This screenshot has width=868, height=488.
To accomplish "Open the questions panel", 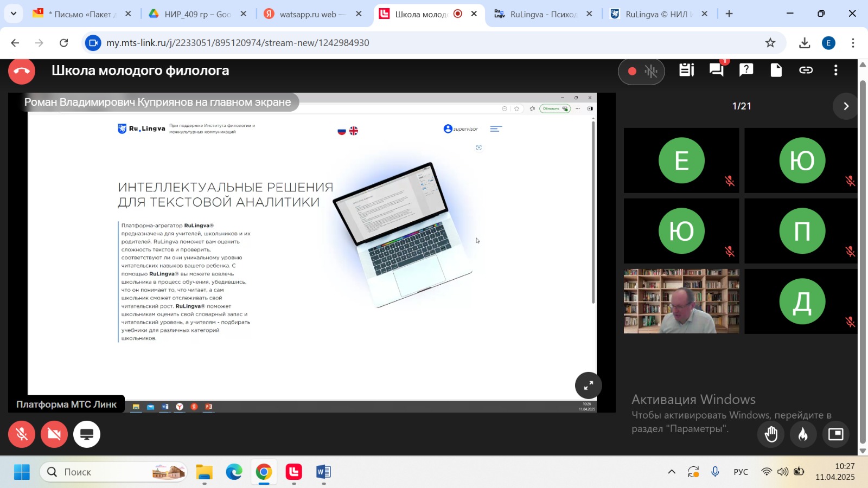I will [x=746, y=69].
